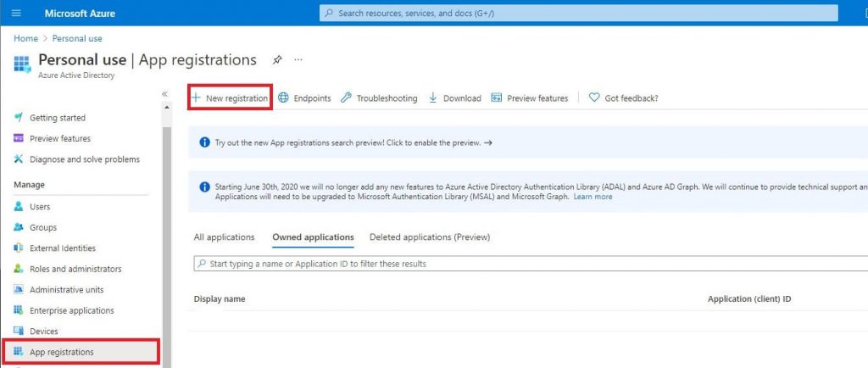Click the info icon on search preview banner
This screenshot has height=368, width=868.
tap(205, 142)
